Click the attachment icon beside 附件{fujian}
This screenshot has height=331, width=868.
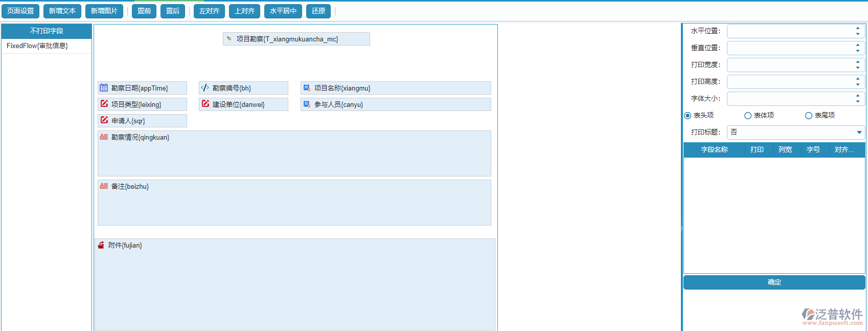(101, 245)
